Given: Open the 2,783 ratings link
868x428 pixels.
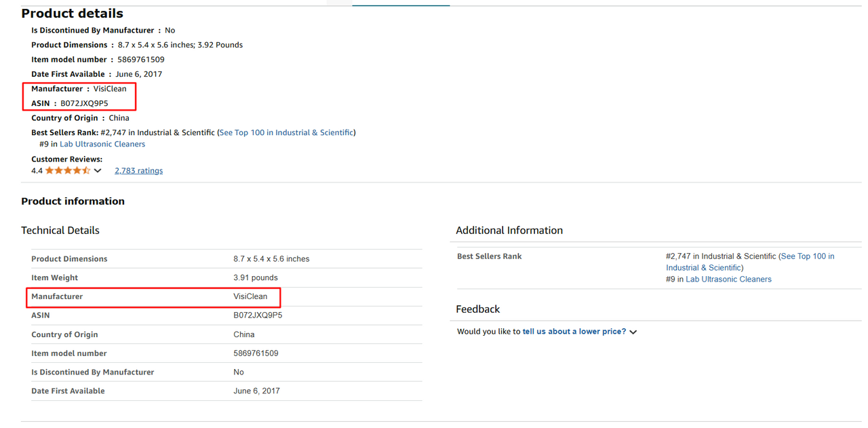Looking at the screenshot, I should pos(138,171).
